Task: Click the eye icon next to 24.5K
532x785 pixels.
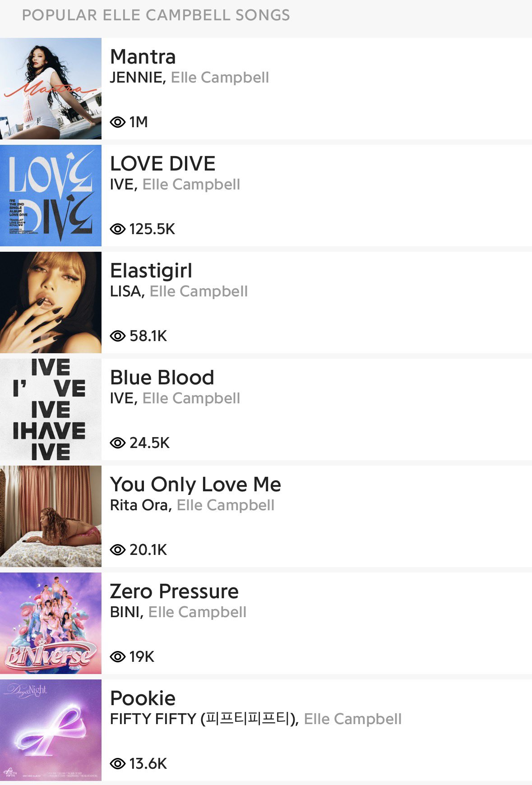Action: [118, 443]
